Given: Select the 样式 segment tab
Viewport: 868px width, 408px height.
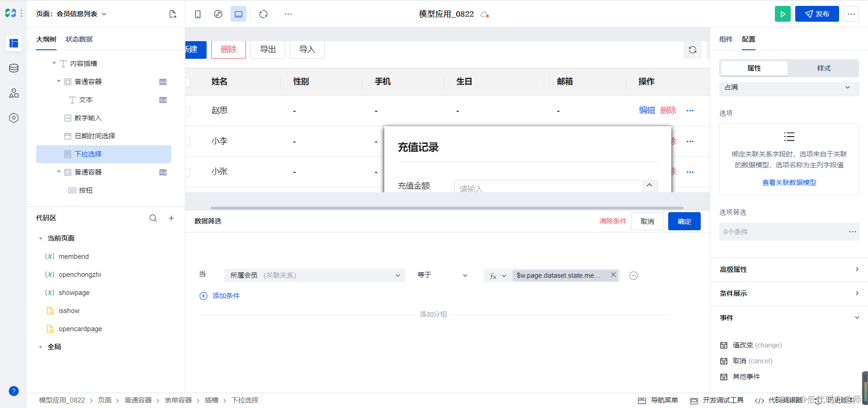Looking at the screenshot, I should [824, 68].
